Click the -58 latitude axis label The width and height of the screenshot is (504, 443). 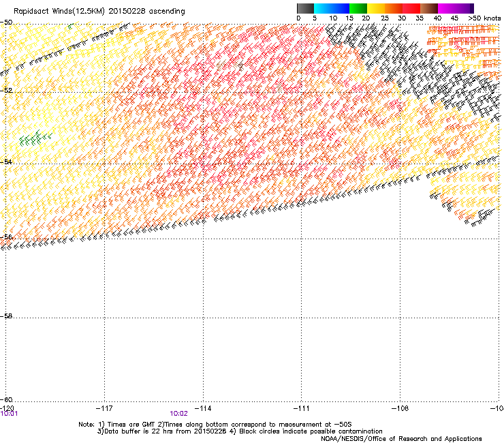point(6,316)
